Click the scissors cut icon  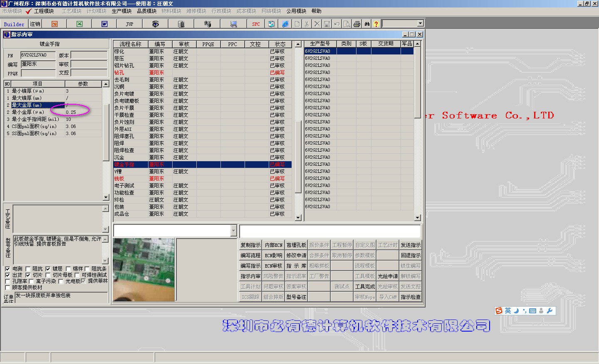click(307, 24)
